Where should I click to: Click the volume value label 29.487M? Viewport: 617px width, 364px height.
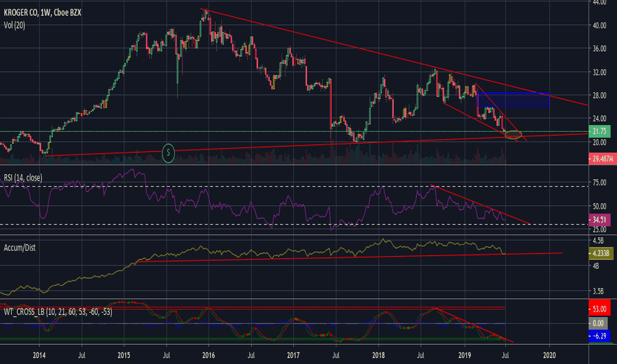coord(602,159)
